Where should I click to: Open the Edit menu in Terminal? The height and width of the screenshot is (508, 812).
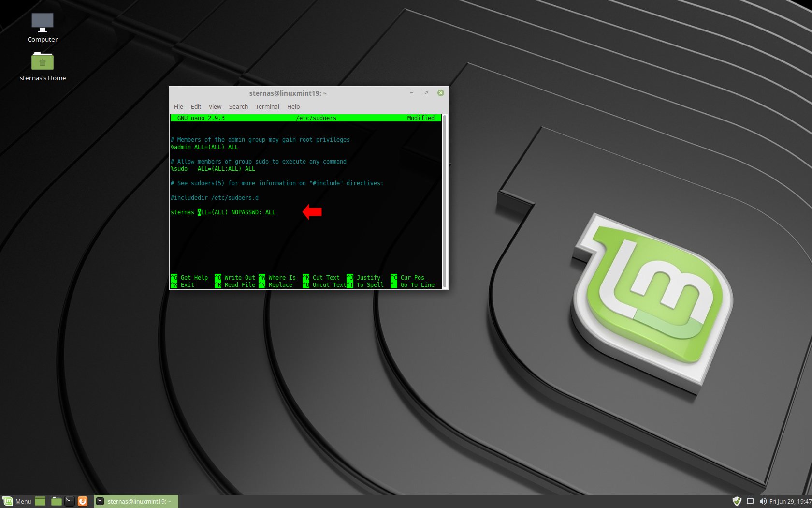pyautogui.click(x=196, y=106)
